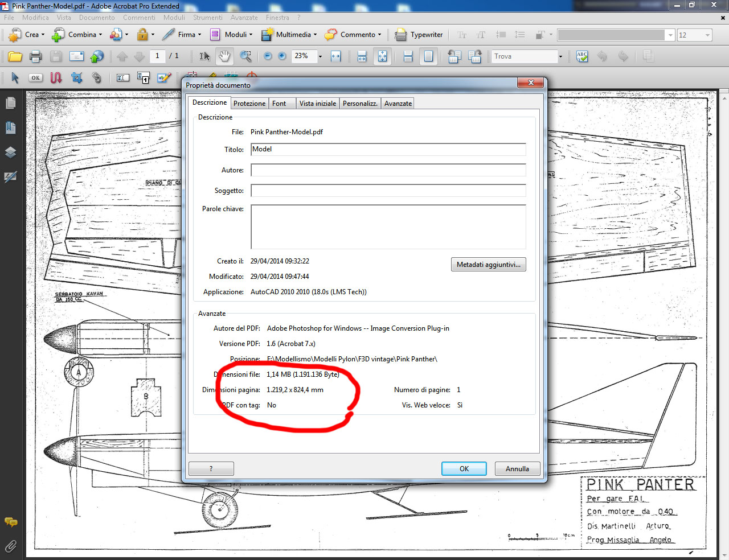Select the Link chain tool

coord(96,77)
